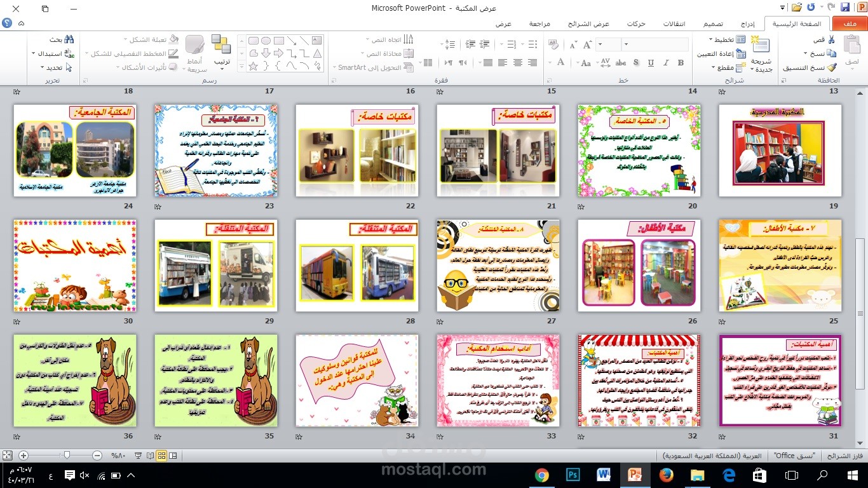The height and width of the screenshot is (488, 868).
Task: Click the Reset (إعادة التعيين) button
Action: 721,54
